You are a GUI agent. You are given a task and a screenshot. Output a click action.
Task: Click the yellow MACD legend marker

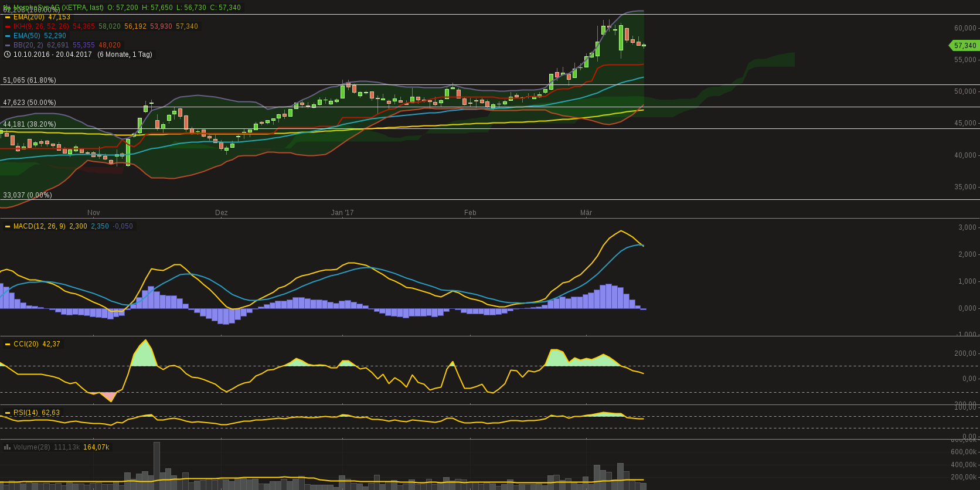pos(8,226)
